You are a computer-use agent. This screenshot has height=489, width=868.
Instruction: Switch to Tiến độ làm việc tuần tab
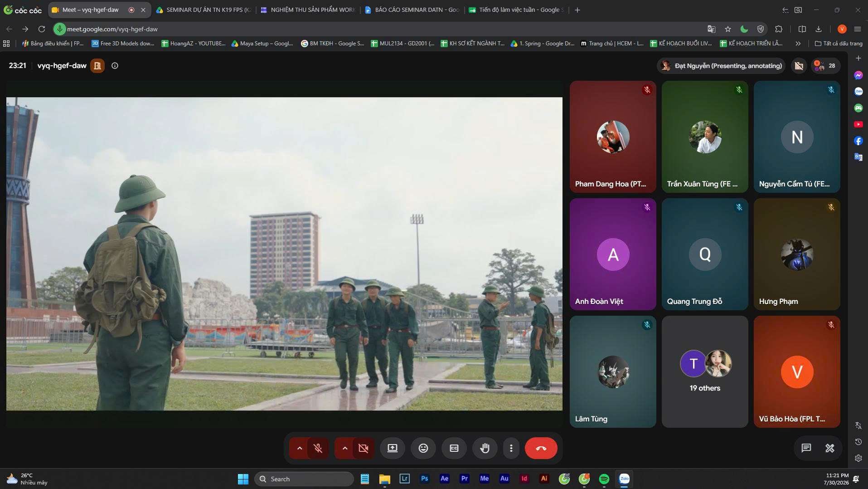517,10
